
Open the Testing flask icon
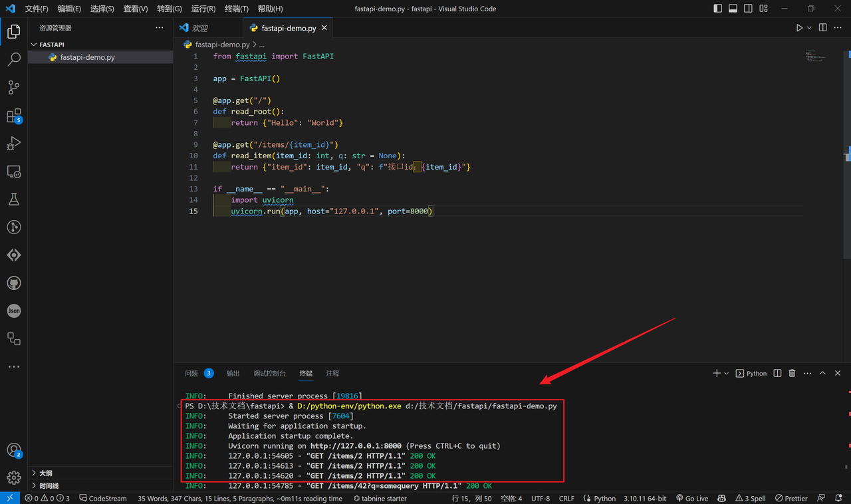tap(14, 199)
